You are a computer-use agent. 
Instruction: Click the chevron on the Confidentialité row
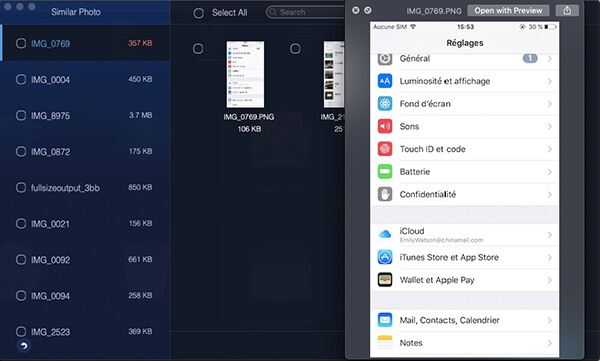pyautogui.click(x=549, y=194)
